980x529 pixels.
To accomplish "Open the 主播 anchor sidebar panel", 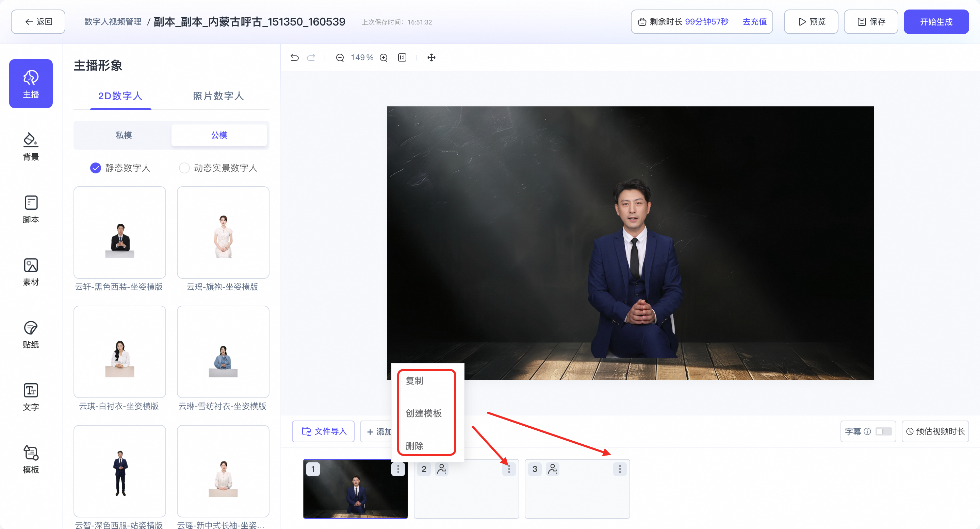I will (31, 83).
